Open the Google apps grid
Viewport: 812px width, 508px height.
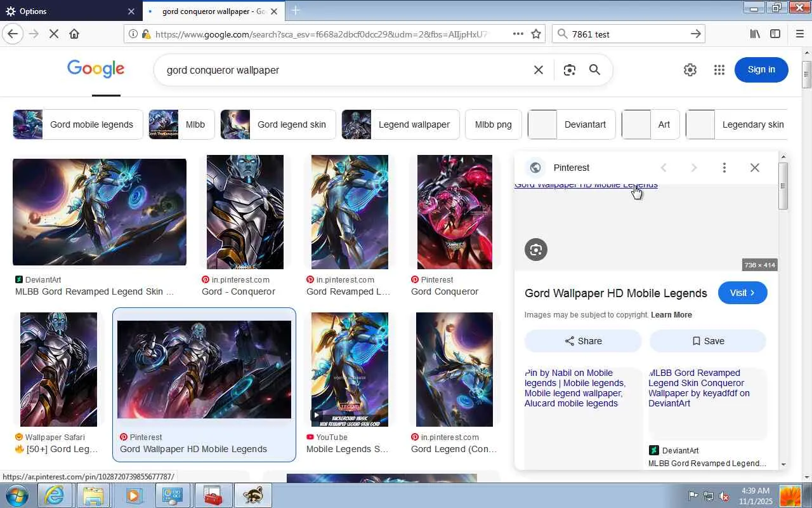coord(719,70)
